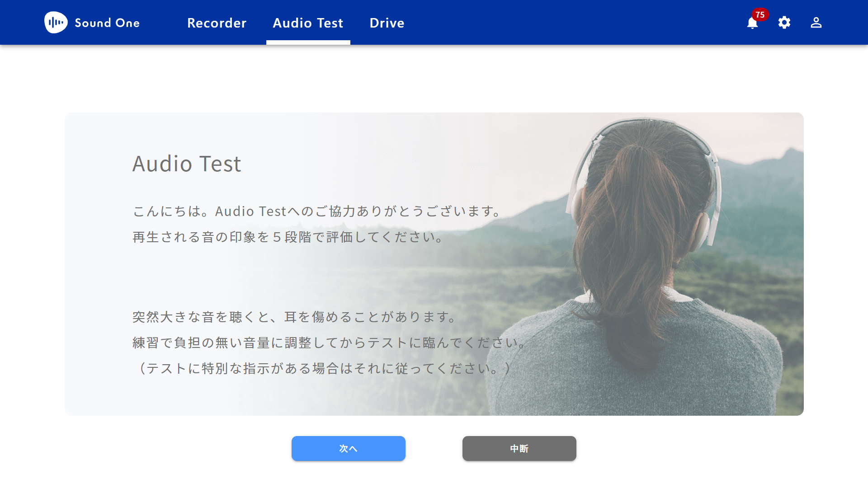
Task: Open the user account profile icon
Action: click(x=816, y=23)
